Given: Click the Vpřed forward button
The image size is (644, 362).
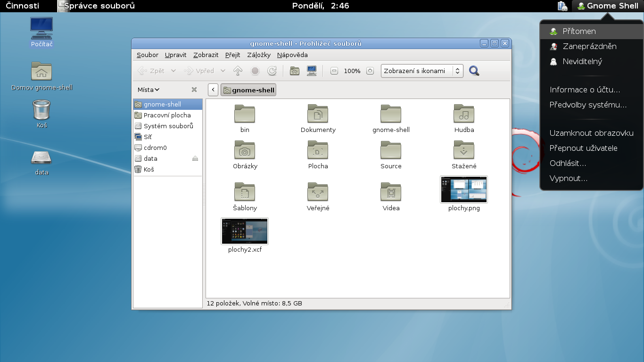Looking at the screenshot, I should tap(198, 71).
